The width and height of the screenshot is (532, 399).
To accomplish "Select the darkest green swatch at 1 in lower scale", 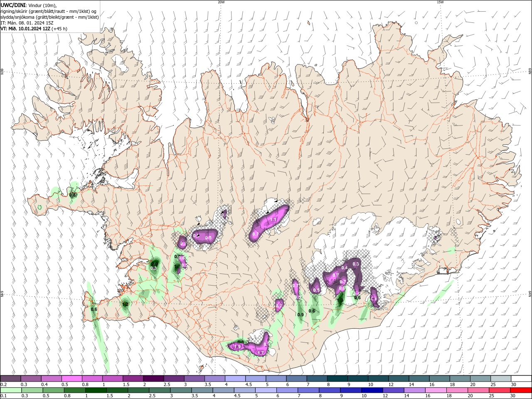I will click(x=96, y=390).
